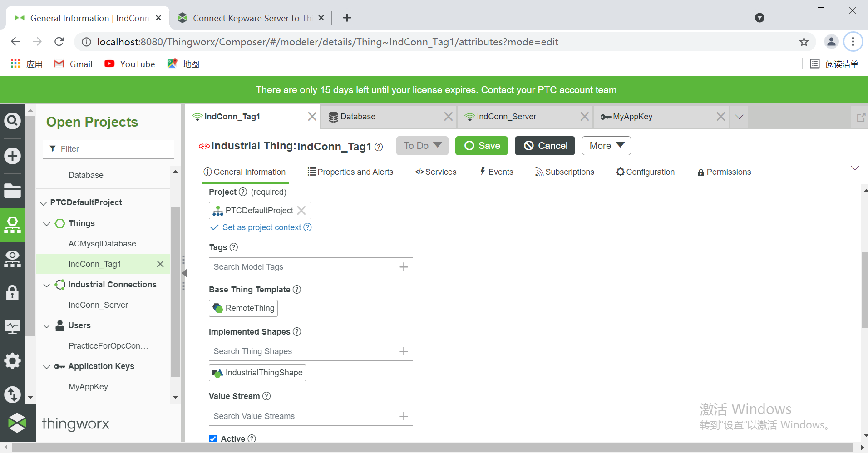
Task: Open the Visualization icon in the sidebar
Action: point(12,258)
